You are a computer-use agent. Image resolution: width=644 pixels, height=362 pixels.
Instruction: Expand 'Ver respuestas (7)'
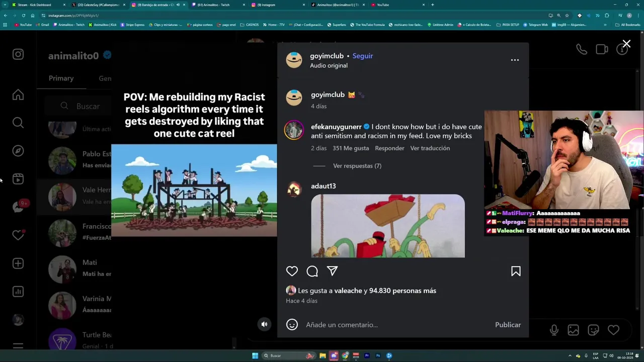coord(357,166)
